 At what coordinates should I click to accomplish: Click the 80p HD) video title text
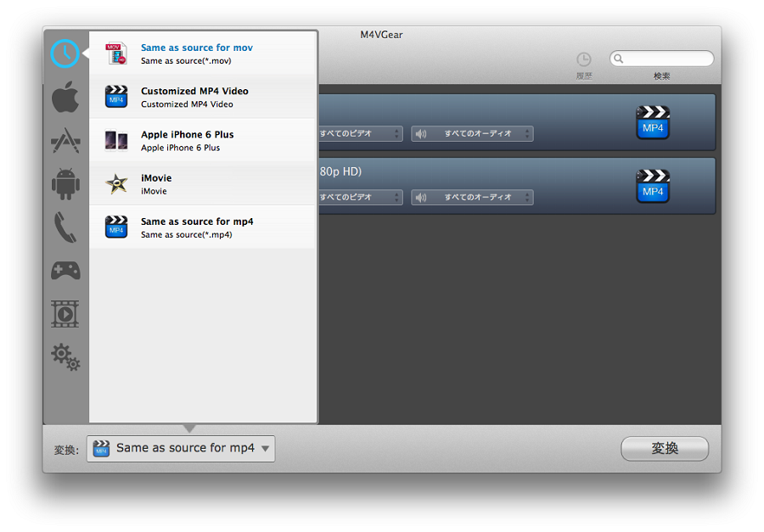click(x=340, y=171)
